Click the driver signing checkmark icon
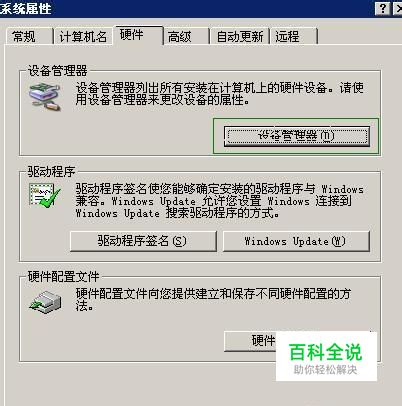The width and height of the screenshot is (402, 406). (x=45, y=195)
